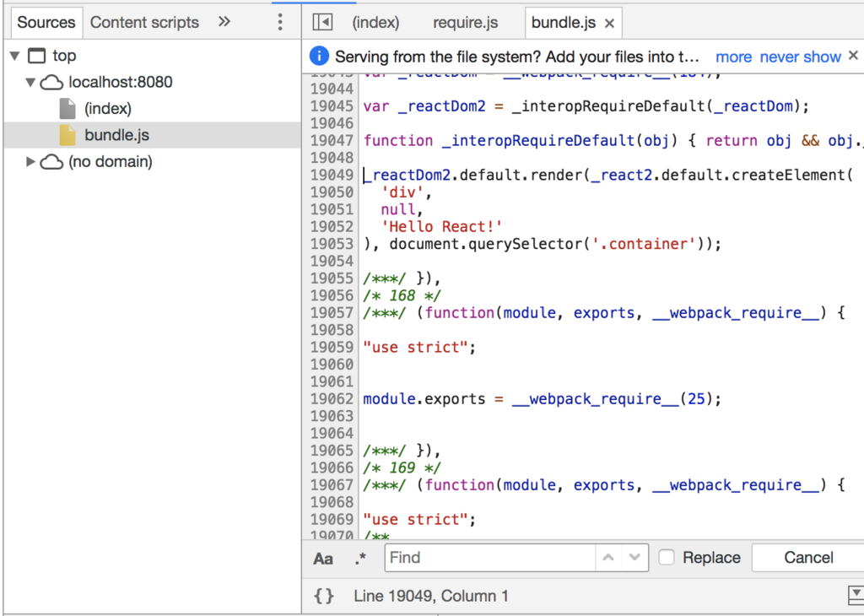Click the localhost:8080 cloud icon

[x=51, y=83]
